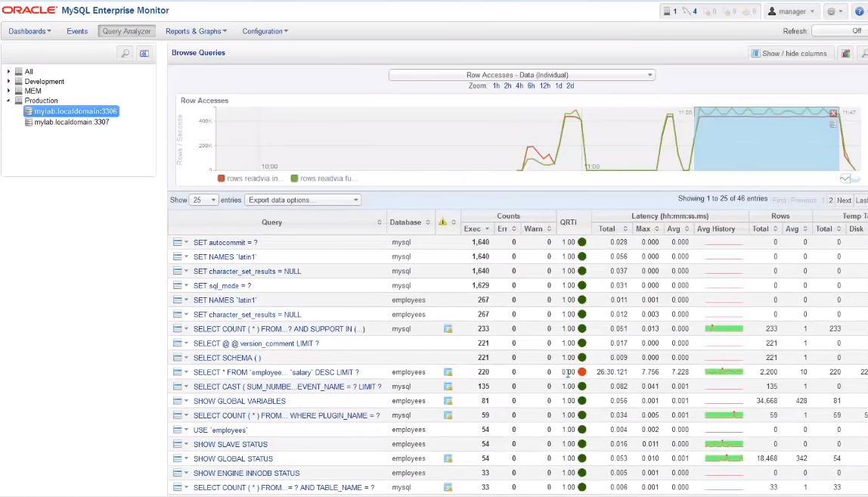This screenshot has width=868, height=497.
Task: Toggle the 'rows readvia fu...' legend series
Action: click(x=324, y=179)
